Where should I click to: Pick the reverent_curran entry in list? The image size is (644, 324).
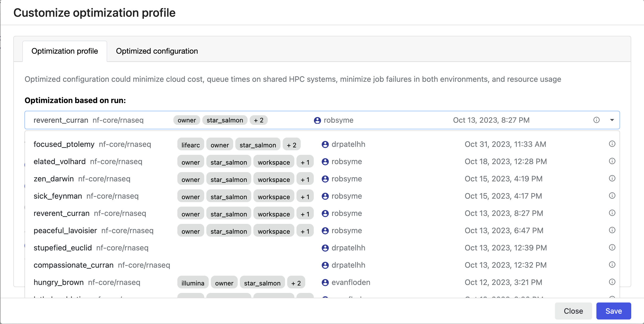(61, 213)
